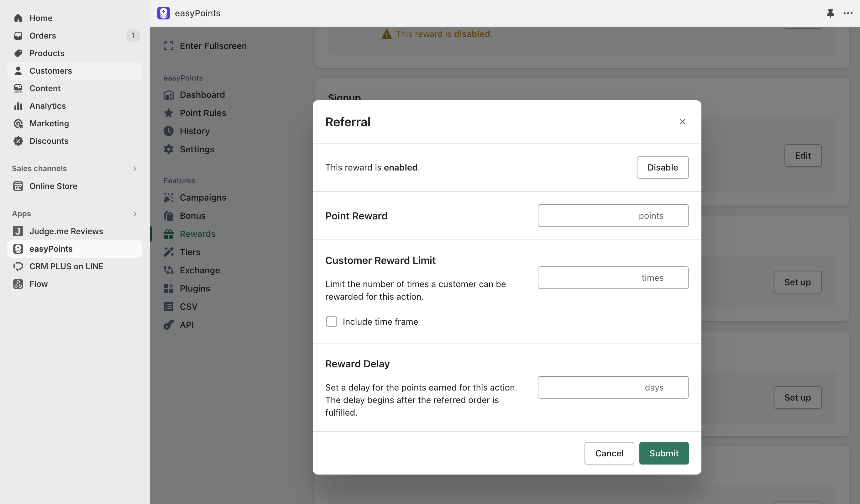Click the Exchange arrows icon
Image resolution: width=860 pixels, height=504 pixels.
169,270
